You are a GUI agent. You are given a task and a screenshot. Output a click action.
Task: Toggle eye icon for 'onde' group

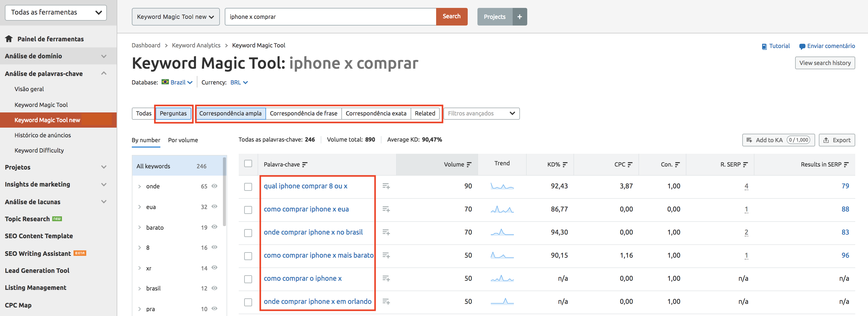(x=214, y=186)
